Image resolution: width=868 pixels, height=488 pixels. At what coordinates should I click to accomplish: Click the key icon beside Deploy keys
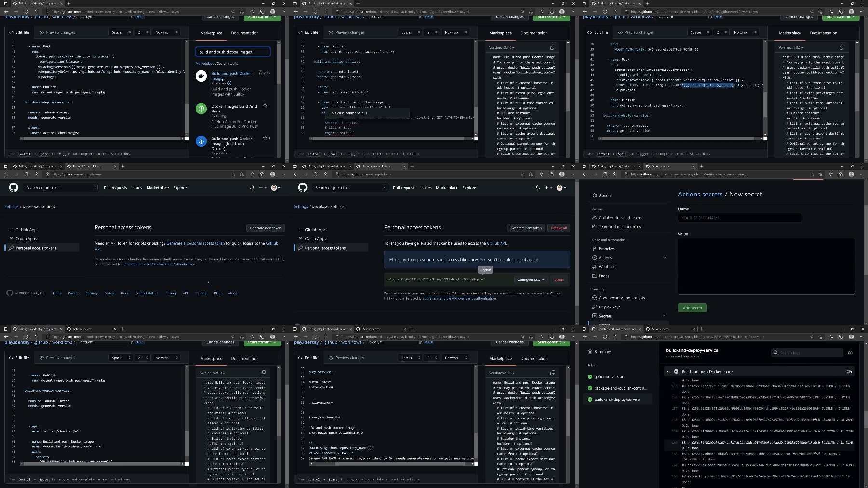pyautogui.click(x=594, y=307)
